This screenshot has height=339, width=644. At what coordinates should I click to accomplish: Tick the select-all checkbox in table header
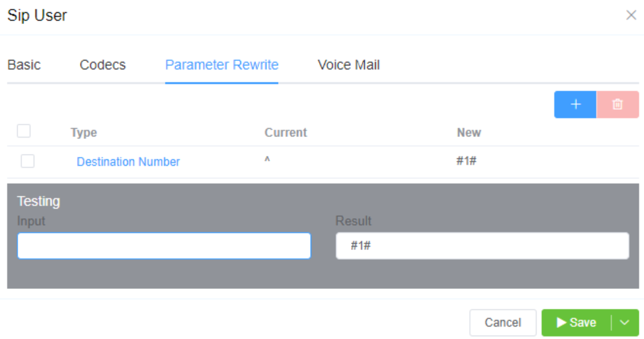pos(24,131)
